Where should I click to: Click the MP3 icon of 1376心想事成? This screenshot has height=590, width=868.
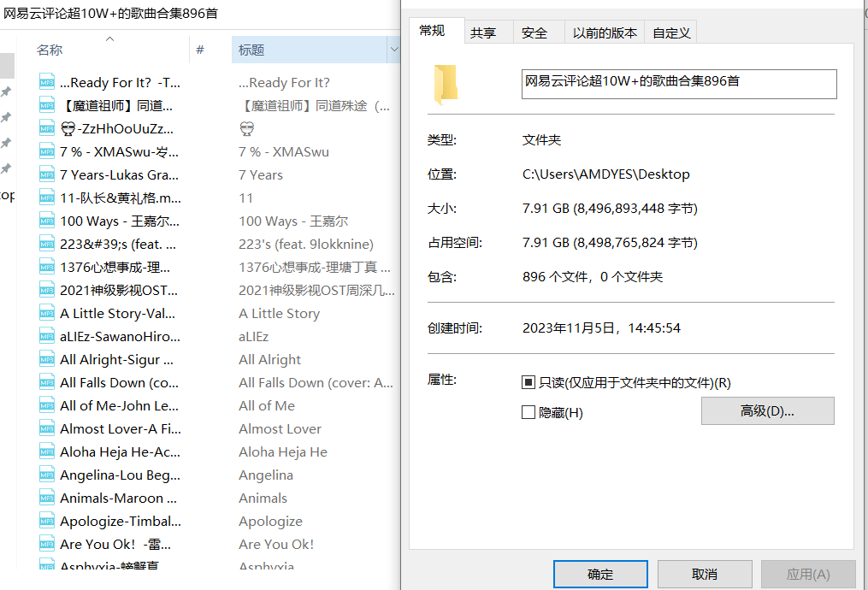click(x=47, y=267)
